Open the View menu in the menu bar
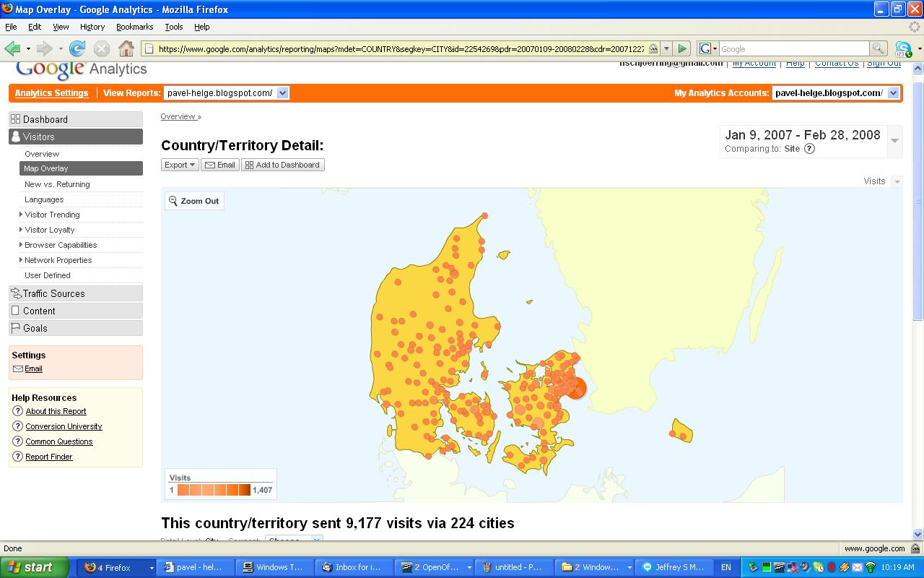The image size is (924, 578). pos(61,27)
